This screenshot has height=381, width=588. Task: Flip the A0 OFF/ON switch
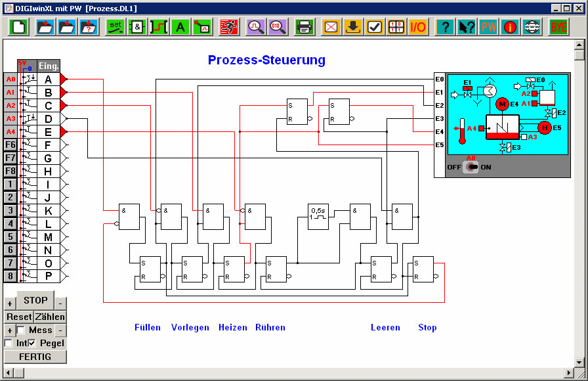click(x=471, y=167)
